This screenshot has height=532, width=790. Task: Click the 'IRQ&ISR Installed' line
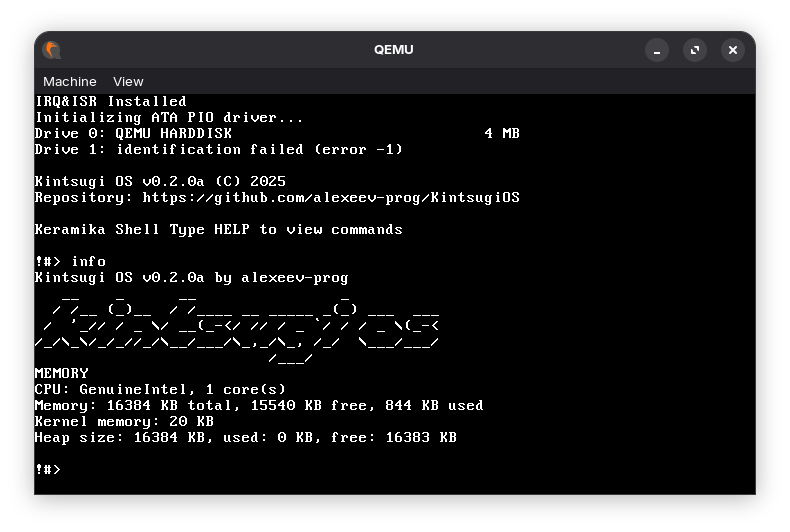tap(111, 101)
